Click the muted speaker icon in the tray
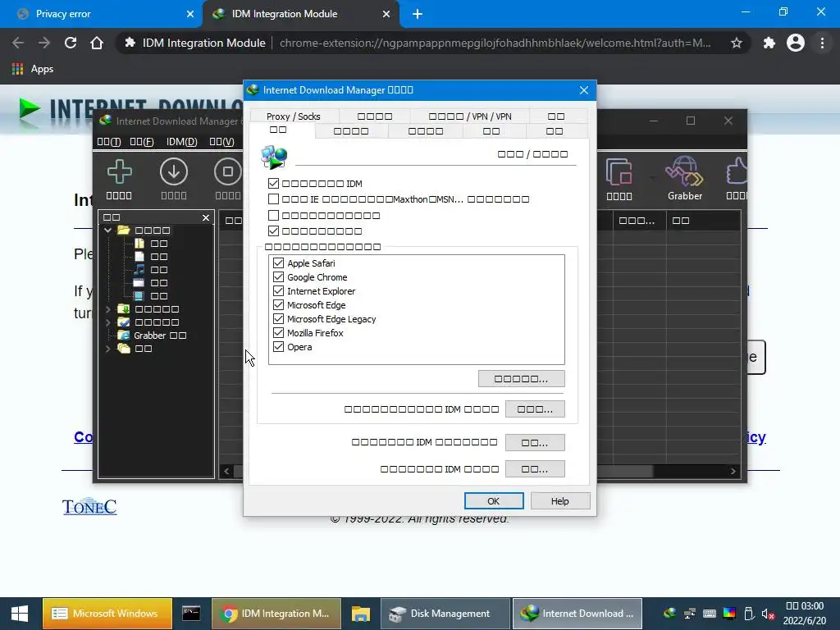 coord(768,614)
